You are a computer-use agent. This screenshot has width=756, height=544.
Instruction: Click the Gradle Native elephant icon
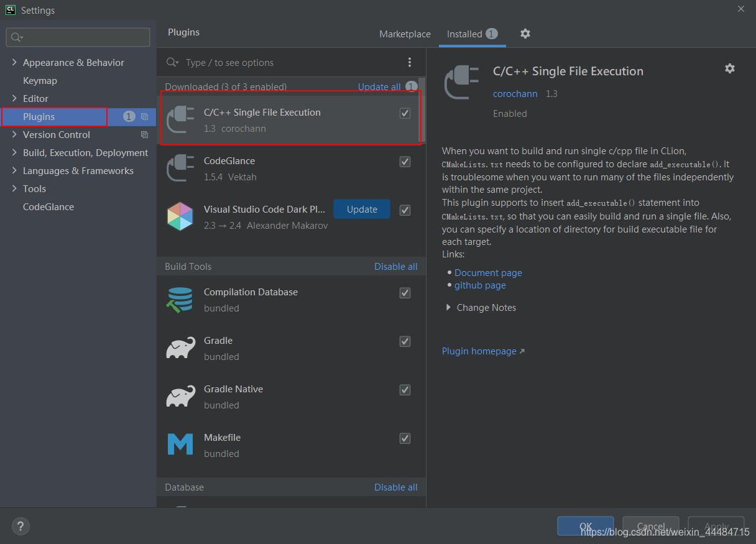[180, 397]
